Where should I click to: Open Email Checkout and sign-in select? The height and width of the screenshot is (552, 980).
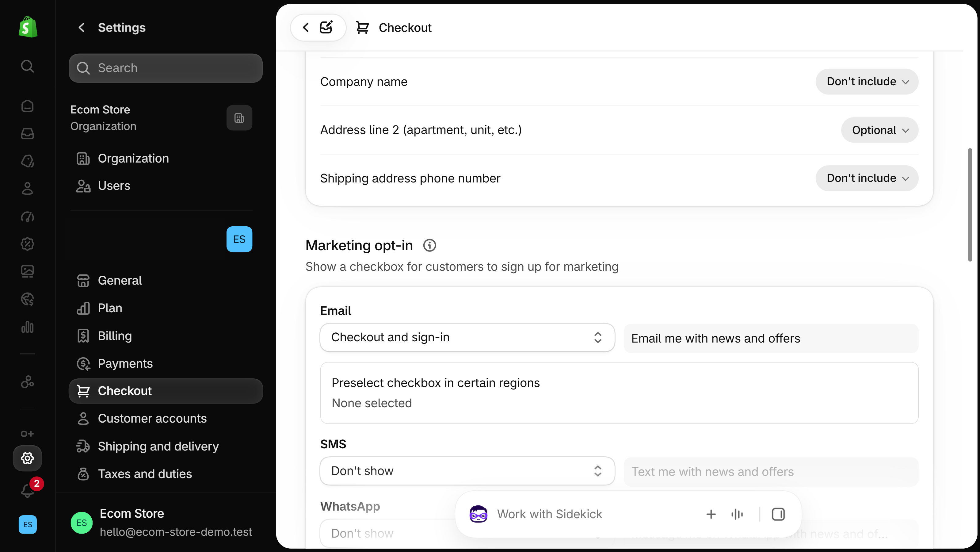tap(467, 338)
